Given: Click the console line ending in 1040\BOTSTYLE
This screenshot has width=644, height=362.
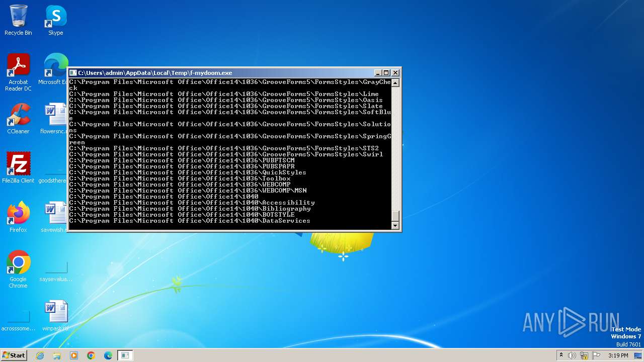Looking at the screenshot, I should point(182,215).
